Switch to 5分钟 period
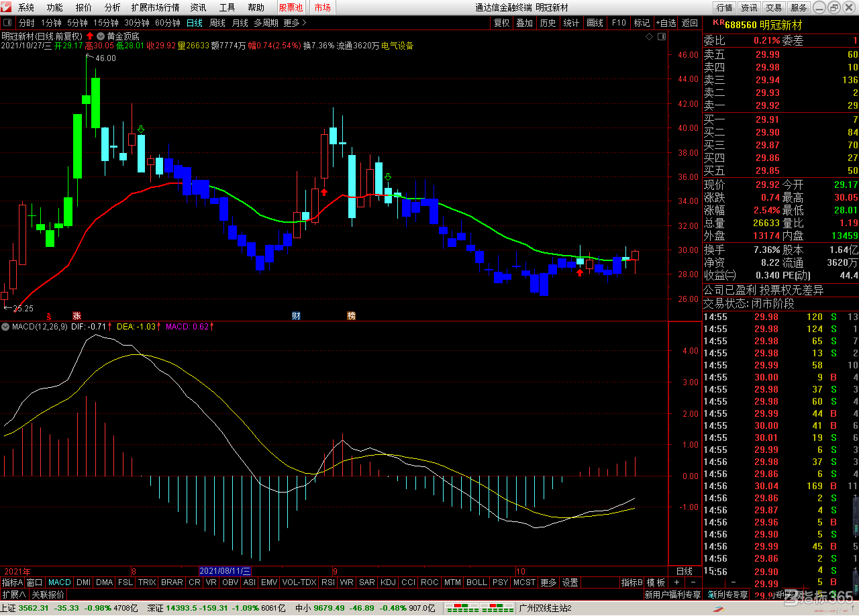The width and height of the screenshot is (859, 616). coord(77,22)
